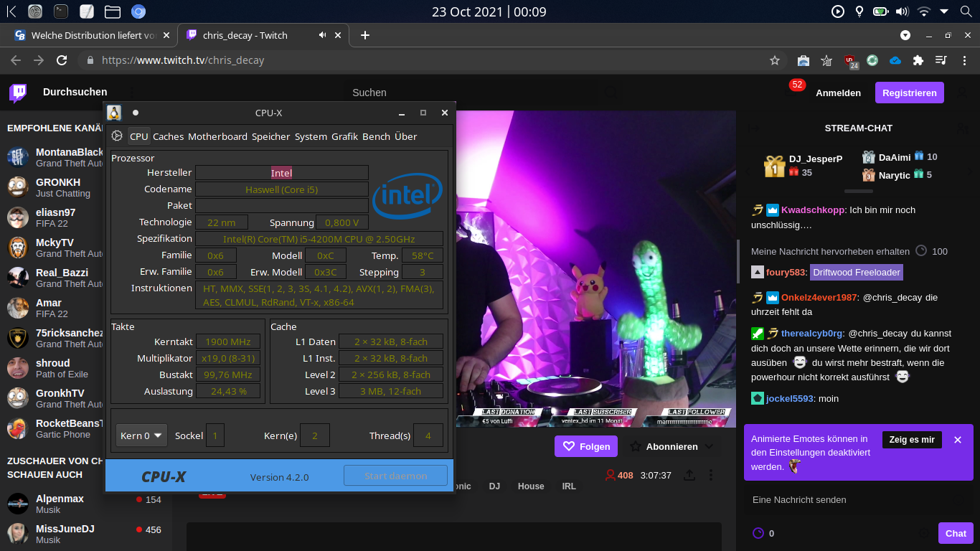This screenshot has width=980, height=551.
Task: Switch to the Motherboard tab in CPU-X
Action: 217,136
